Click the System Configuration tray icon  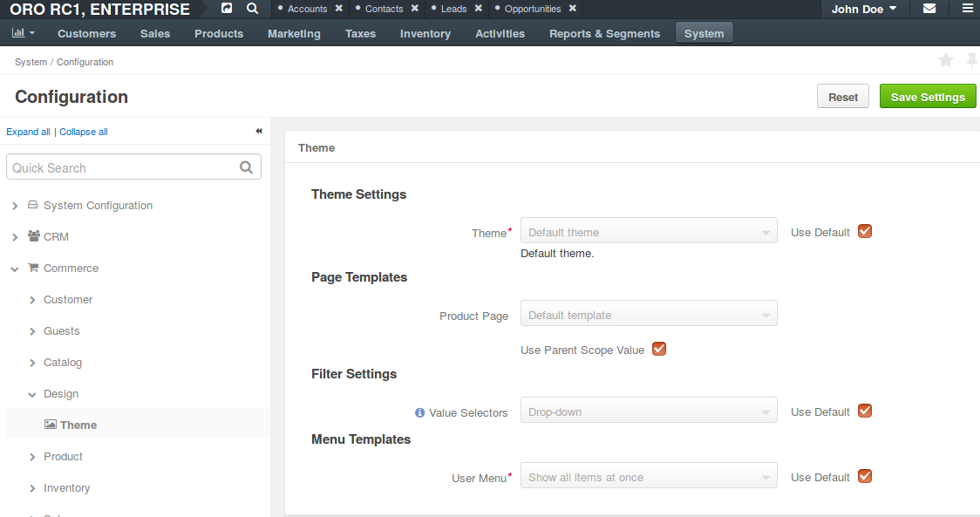click(x=32, y=205)
